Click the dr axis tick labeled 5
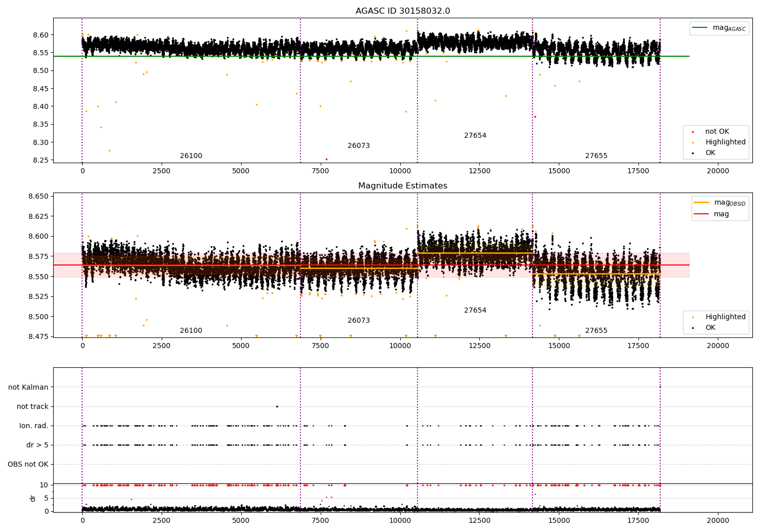 (x=47, y=498)
